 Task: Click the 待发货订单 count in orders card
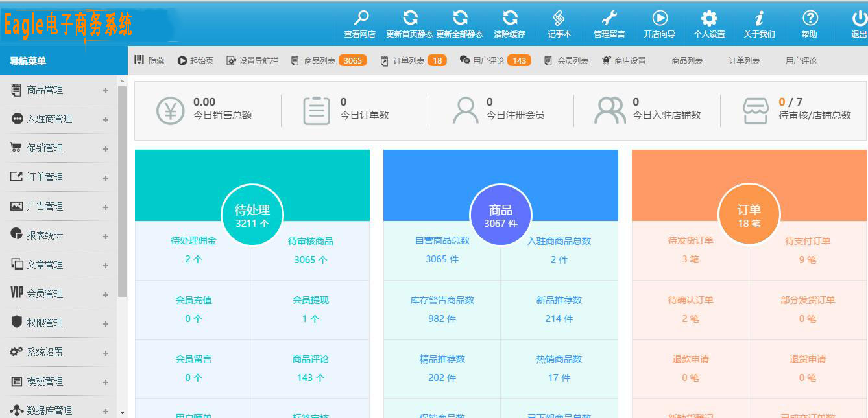(x=690, y=259)
